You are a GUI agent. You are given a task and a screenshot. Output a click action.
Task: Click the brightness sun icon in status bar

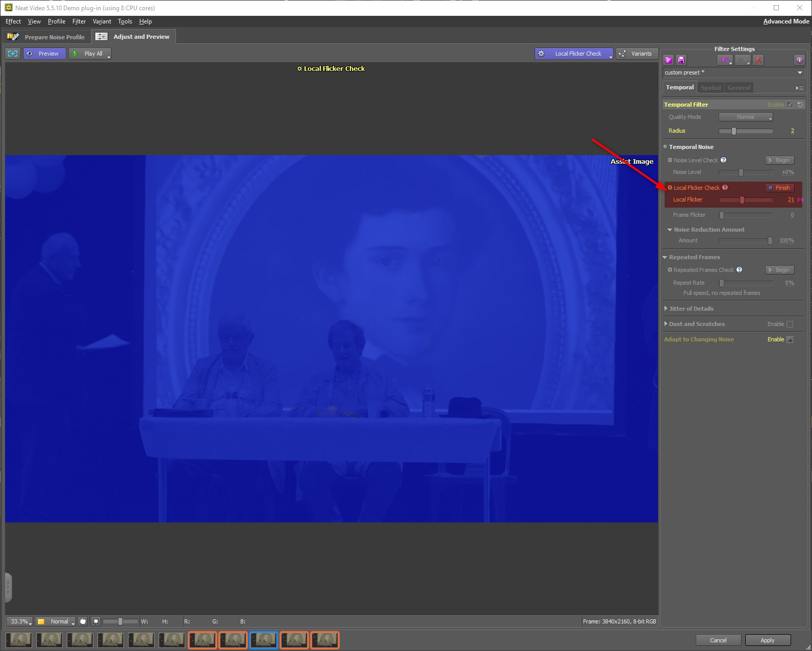click(x=96, y=621)
